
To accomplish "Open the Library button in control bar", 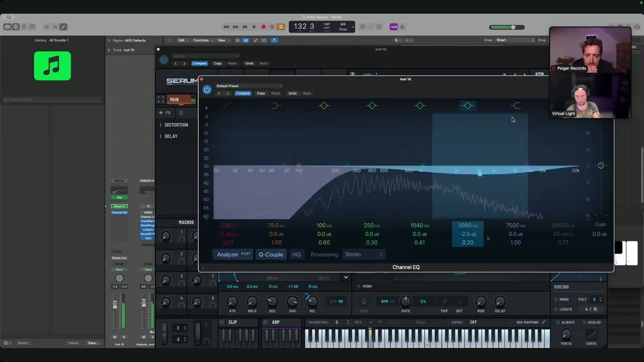I will click(x=8, y=27).
